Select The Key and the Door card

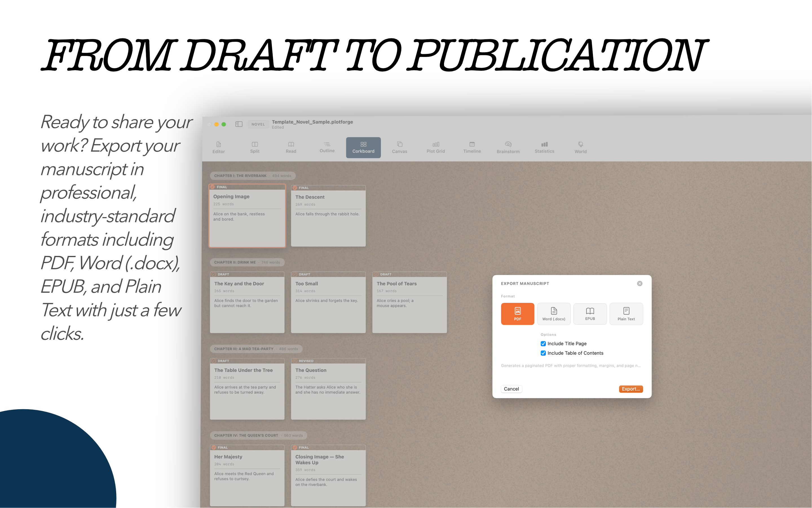tap(247, 302)
